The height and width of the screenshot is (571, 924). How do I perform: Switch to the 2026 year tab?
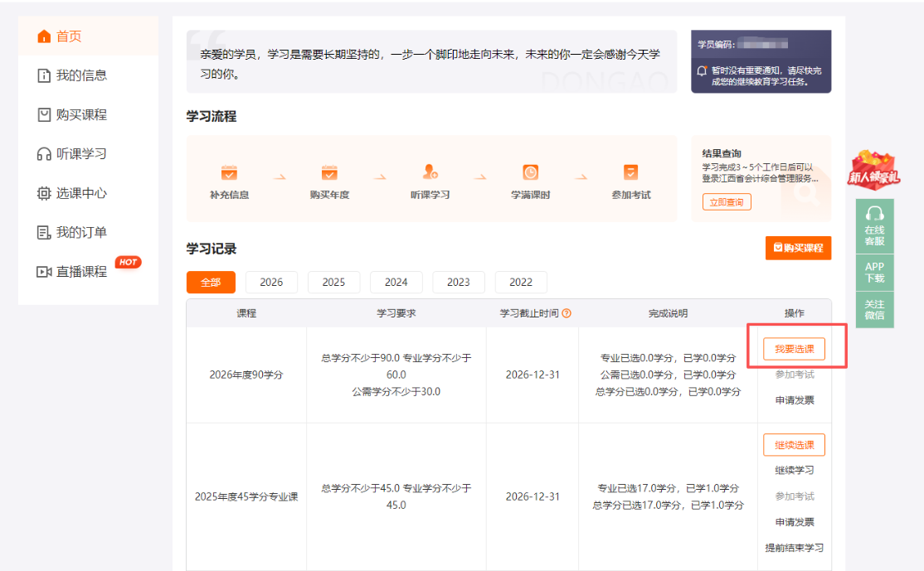(271, 282)
